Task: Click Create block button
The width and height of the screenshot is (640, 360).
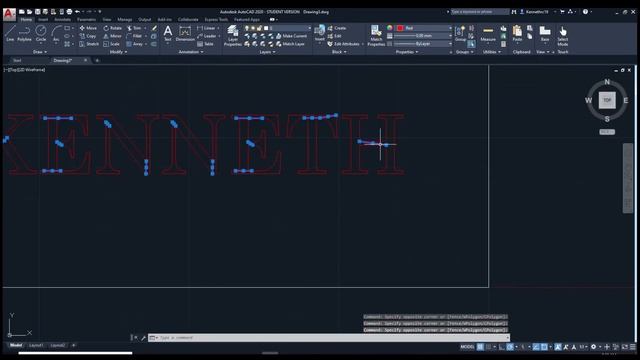Action: tap(337, 28)
